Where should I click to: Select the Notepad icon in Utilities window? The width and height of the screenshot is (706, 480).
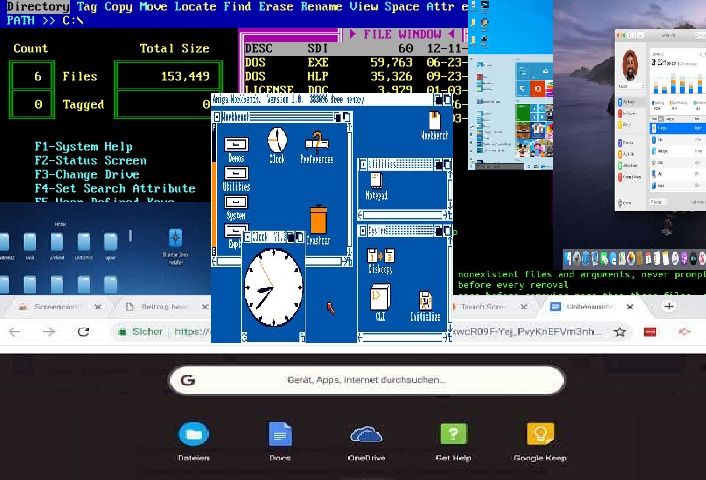click(376, 183)
